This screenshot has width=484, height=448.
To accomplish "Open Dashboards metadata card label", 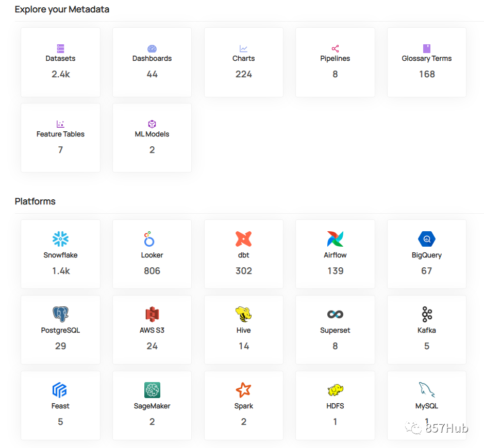I will pyautogui.click(x=152, y=59).
